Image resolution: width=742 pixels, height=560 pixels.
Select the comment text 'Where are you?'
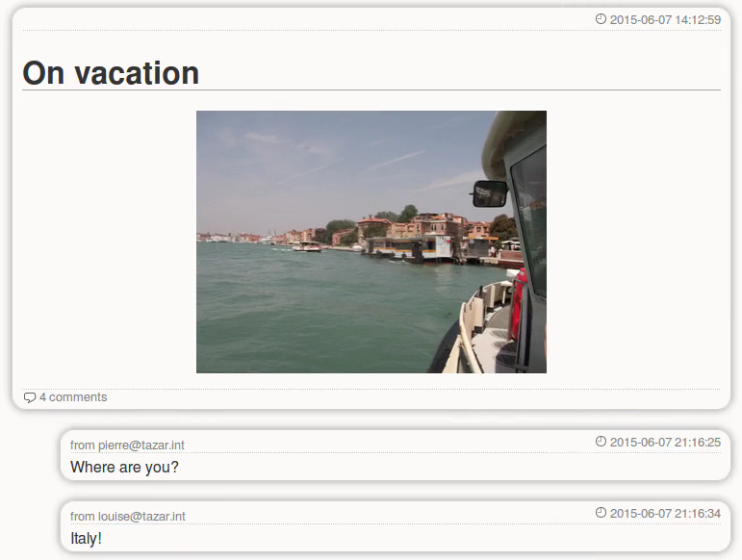point(124,468)
